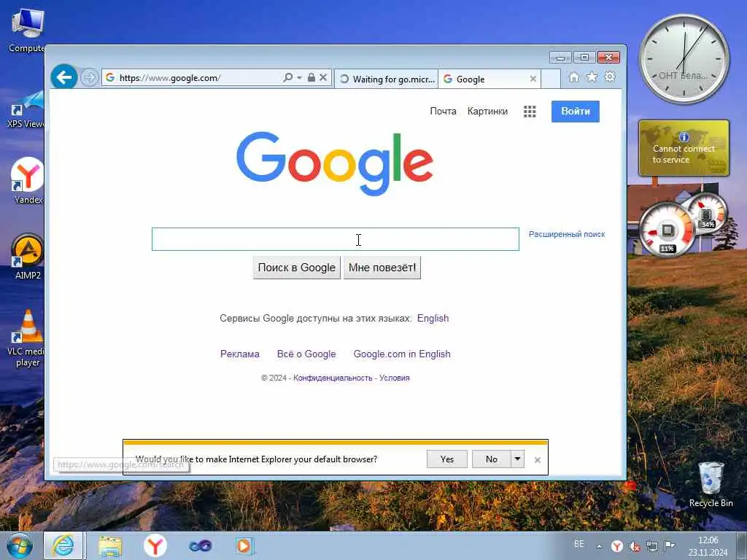Open Расширенный поиск link
The height and width of the screenshot is (560, 747).
pos(567,234)
